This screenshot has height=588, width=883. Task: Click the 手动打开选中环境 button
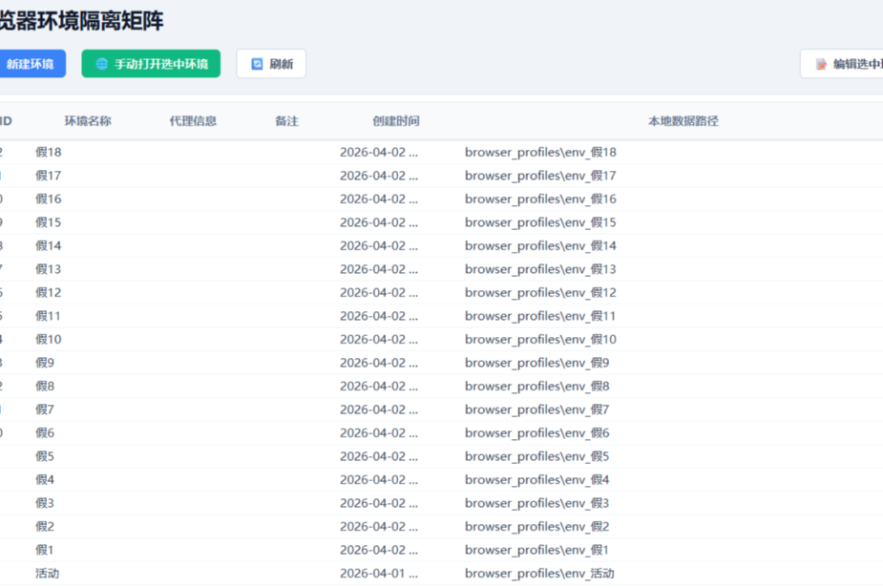pyautogui.click(x=151, y=64)
